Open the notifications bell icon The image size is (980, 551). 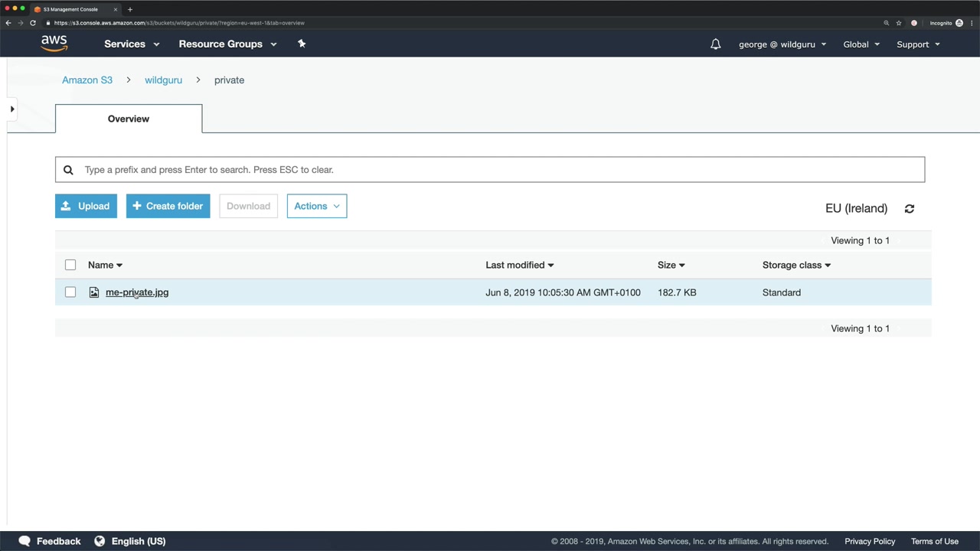click(x=715, y=44)
